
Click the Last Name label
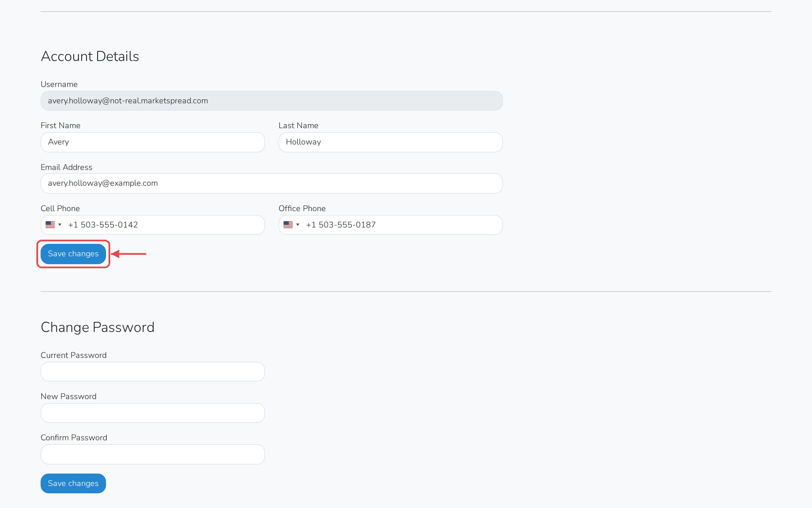[x=298, y=125]
